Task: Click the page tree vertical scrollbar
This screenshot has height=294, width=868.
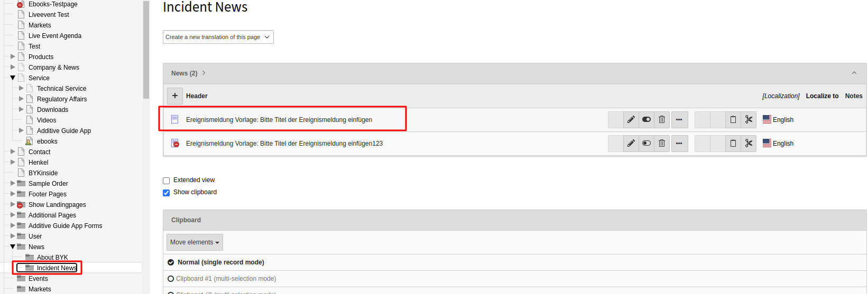Action: tap(146, 50)
